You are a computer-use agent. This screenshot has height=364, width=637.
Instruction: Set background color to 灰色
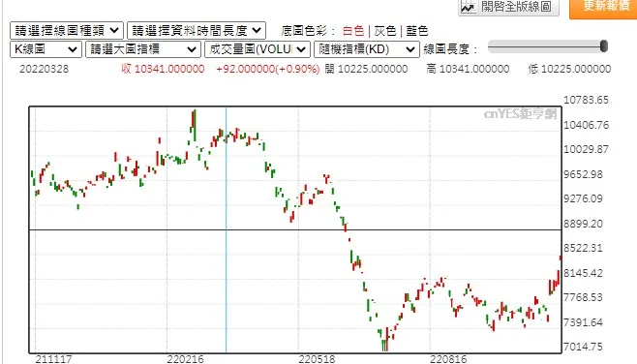pos(384,31)
